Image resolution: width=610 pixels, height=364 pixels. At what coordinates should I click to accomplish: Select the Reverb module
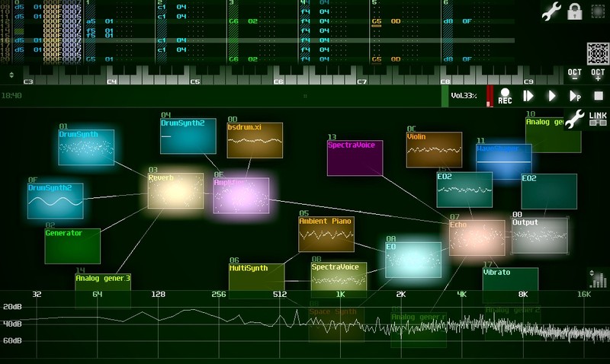[175, 191]
